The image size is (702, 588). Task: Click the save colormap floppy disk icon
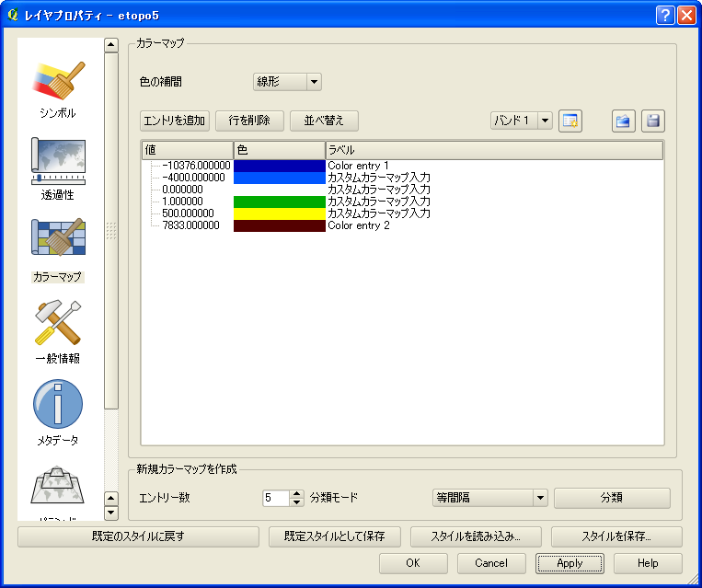(652, 121)
